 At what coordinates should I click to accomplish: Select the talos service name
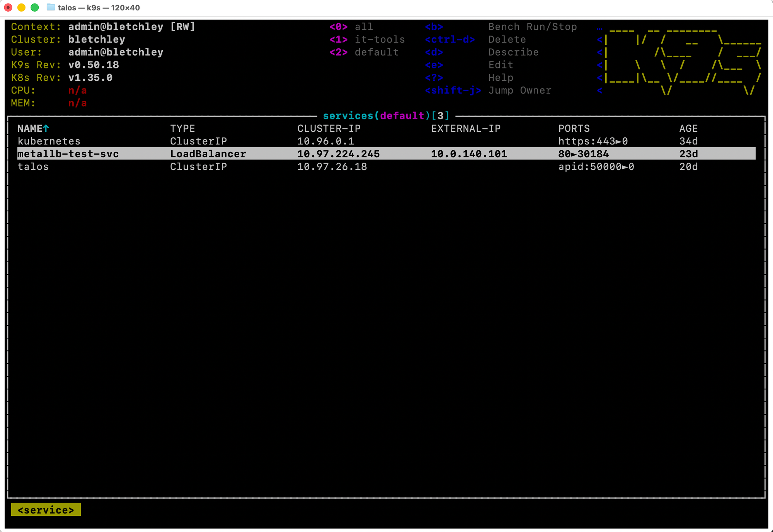coord(33,167)
